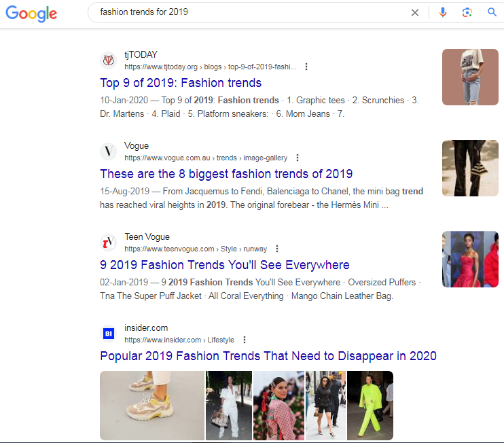Open "Top 9 of 2019: Fashion trends"
This screenshot has width=504, height=443.
[x=181, y=83]
